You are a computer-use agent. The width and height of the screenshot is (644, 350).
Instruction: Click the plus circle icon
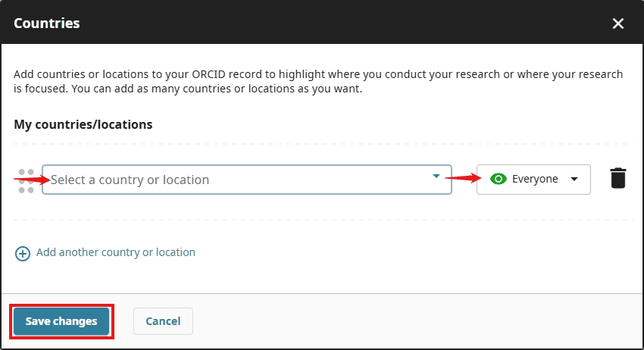tap(23, 253)
